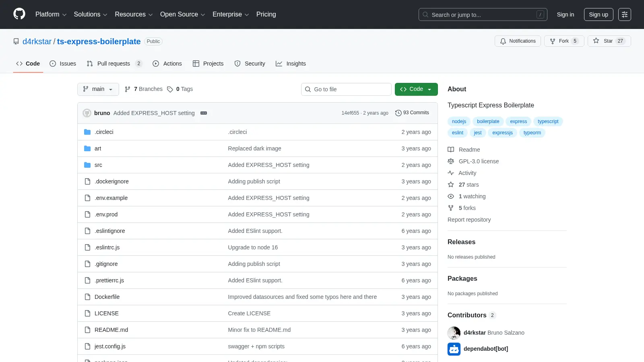View 7 Branches list
The height and width of the screenshot is (362, 644).
pyautogui.click(x=144, y=89)
